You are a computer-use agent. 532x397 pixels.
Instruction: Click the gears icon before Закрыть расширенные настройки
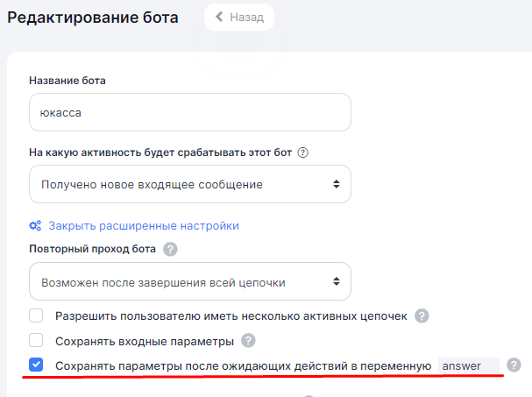pyautogui.click(x=36, y=225)
